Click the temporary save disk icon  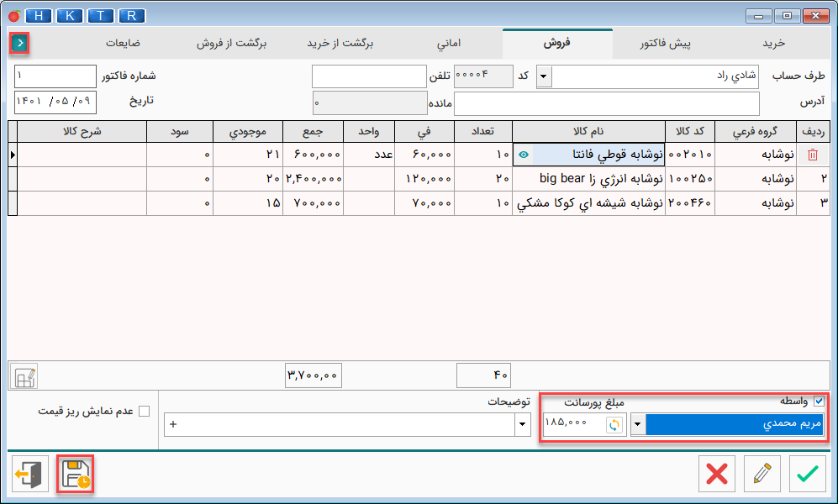(76, 475)
